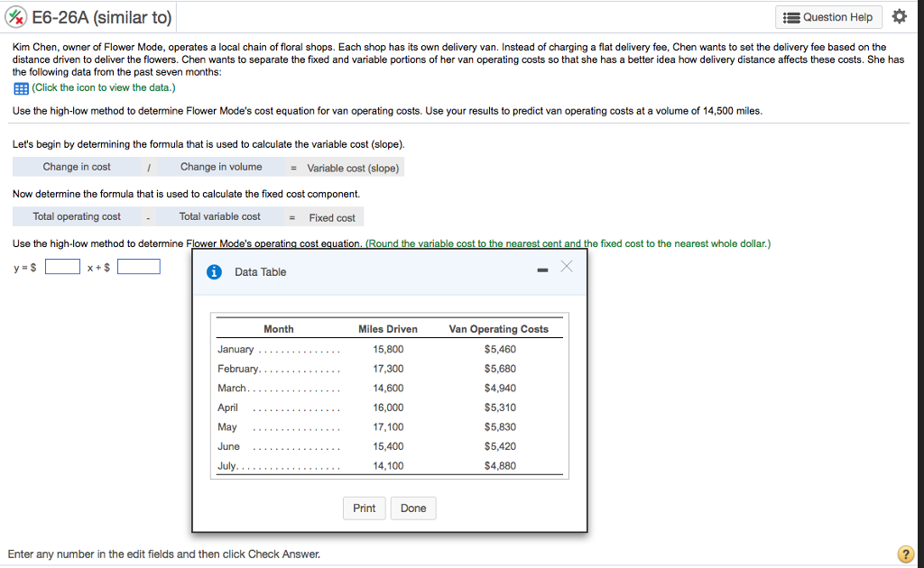Click the fixed cost input field after x + $
The width and height of the screenshot is (924, 568).
(138, 267)
